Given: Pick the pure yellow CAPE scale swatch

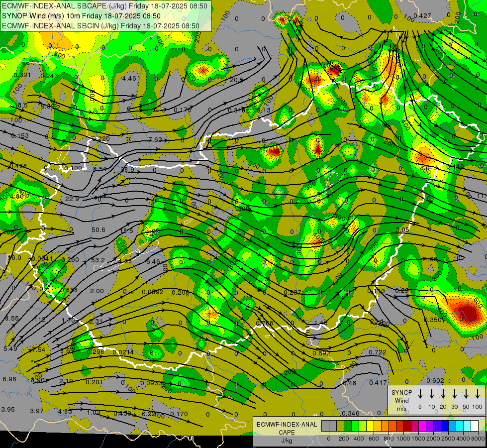Looking at the screenshot, I should point(370,426).
